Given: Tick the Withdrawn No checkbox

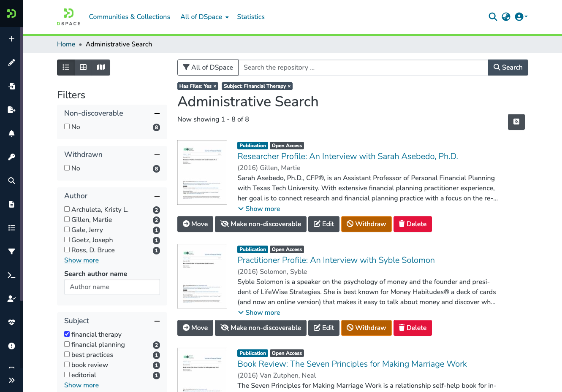Looking at the screenshot, I should point(67,168).
